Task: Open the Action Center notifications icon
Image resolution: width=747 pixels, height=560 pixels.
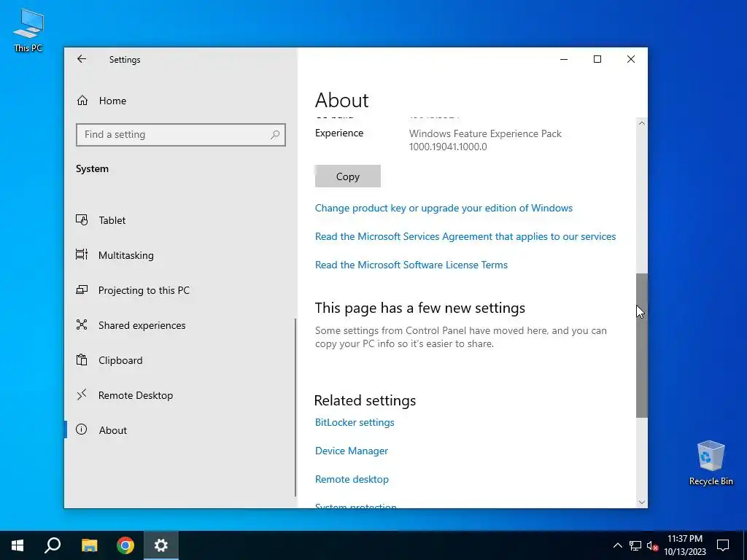Action: pos(723,545)
